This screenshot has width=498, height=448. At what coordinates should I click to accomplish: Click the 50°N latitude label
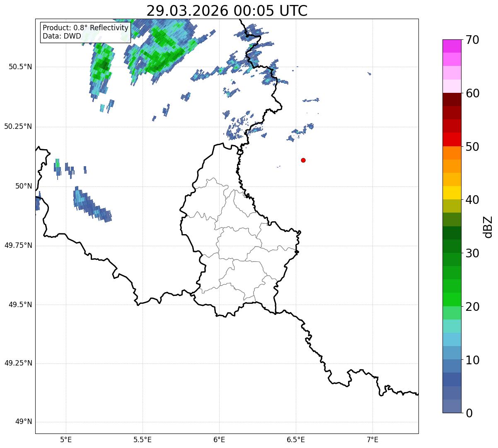point(24,186)
